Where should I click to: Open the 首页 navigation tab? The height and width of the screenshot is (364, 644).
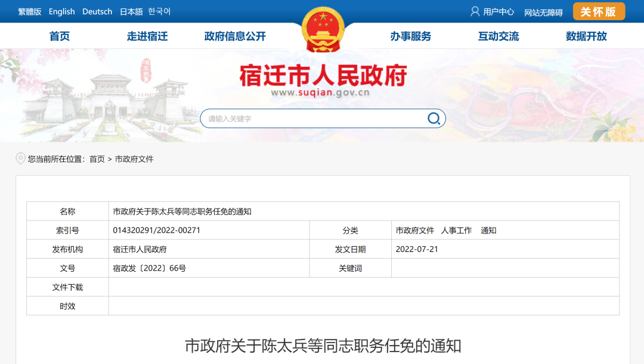[x=60, y=36]
